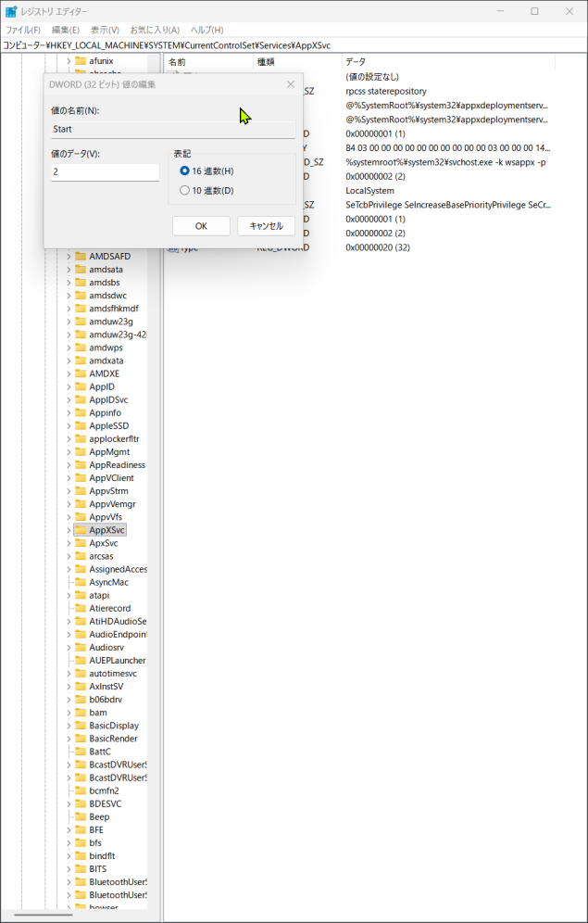Screen dimensions: 588x923
Task: Open the ファイル(F) menu
Action: pos(22,30)
